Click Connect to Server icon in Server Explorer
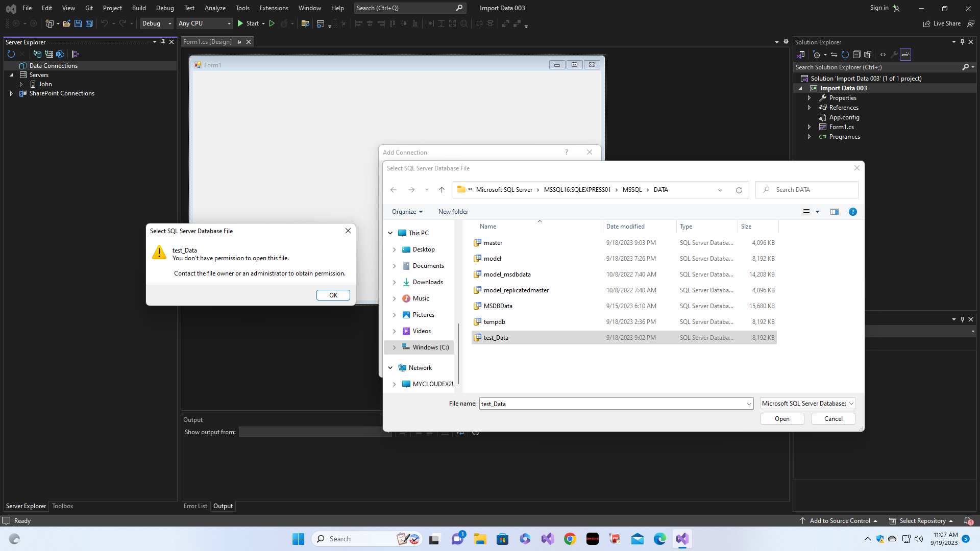The height and width of the screenshot is (551, 980). pyautogui.click(x=49, y=54)
